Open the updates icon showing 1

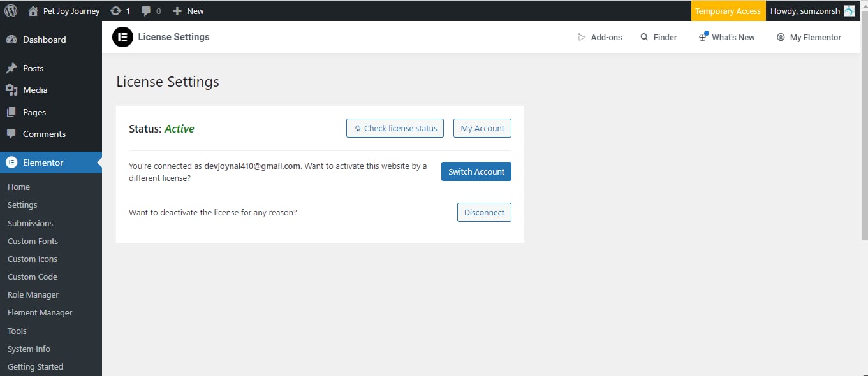[115, 11]
